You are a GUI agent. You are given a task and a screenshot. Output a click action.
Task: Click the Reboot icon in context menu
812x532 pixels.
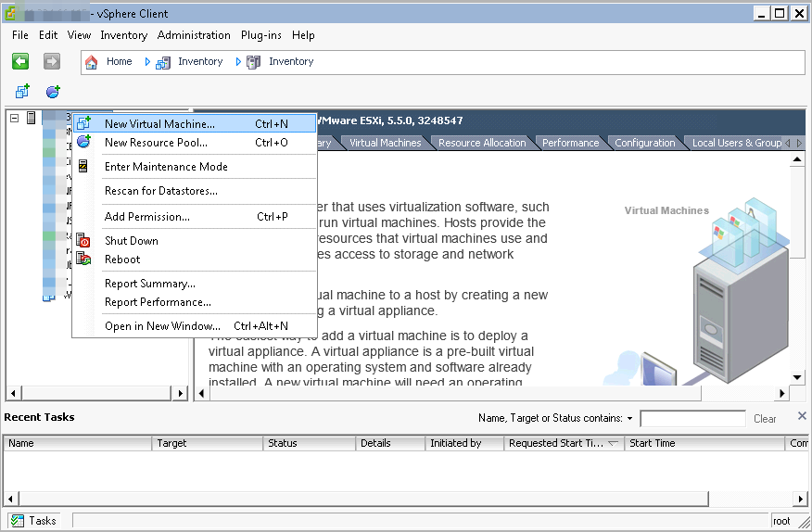[84, 260]
